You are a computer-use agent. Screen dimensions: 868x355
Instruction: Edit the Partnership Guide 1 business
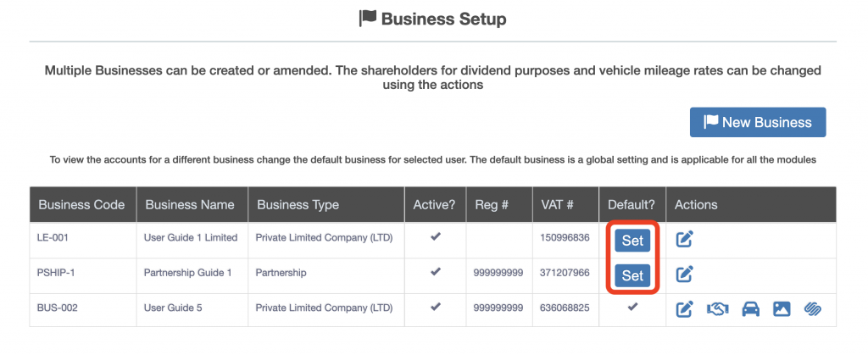(x=685, y=275)
